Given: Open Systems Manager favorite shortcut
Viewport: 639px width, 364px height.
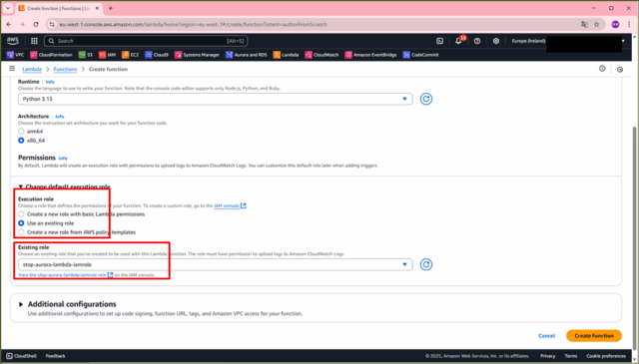Looking at the screenshot, I should click(197, 55).
